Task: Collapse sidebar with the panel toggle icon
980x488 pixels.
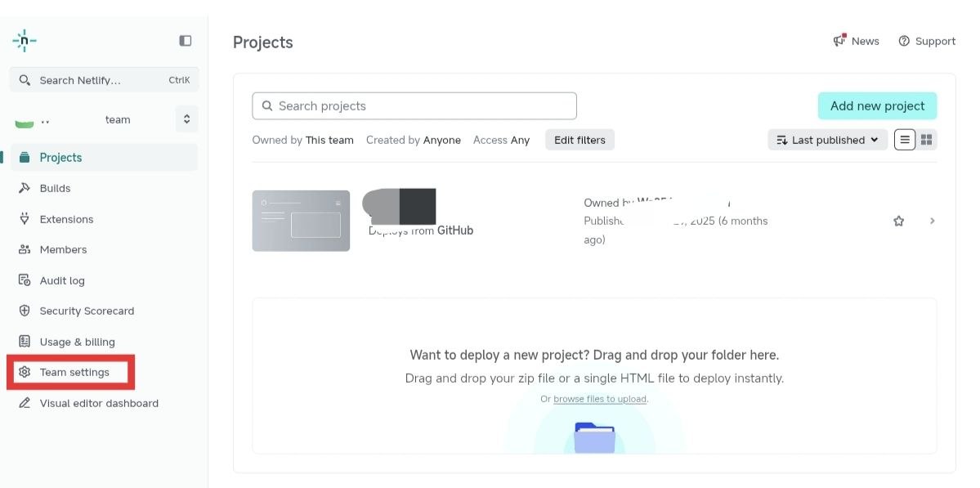Action: (186, 41)
